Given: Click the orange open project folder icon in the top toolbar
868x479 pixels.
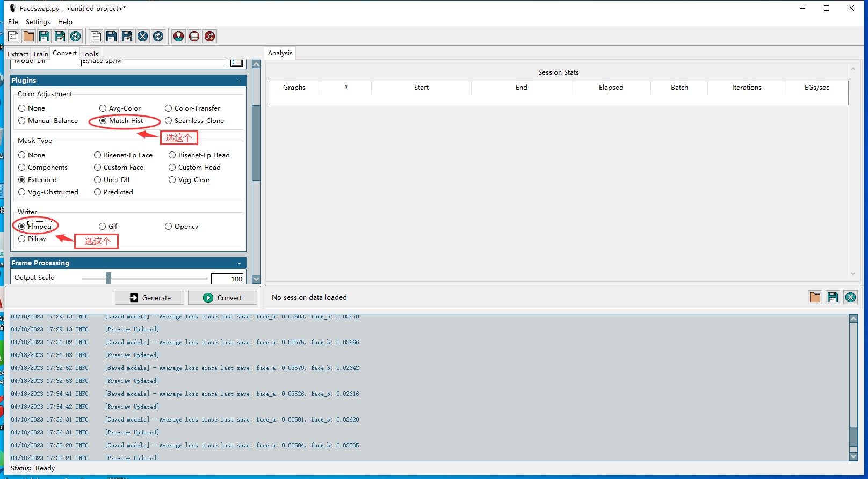Looking at the screenshot, I should 29,36.
